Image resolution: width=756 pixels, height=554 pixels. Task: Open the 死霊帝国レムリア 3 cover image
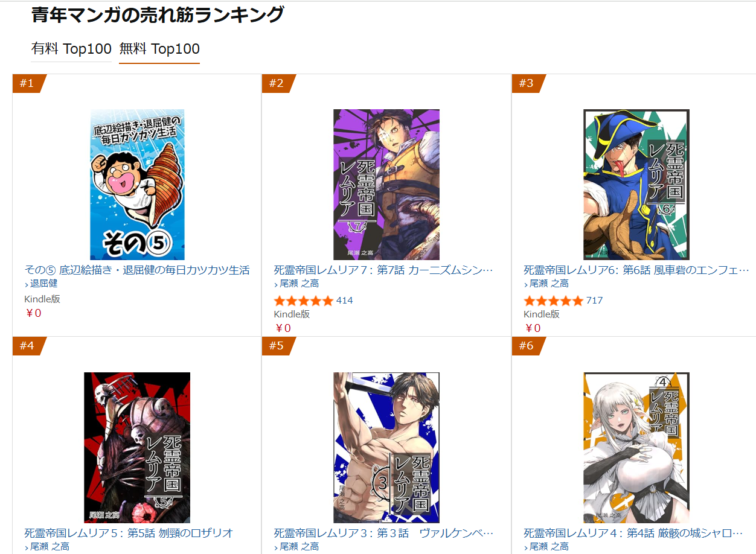(x=386, y=448)
